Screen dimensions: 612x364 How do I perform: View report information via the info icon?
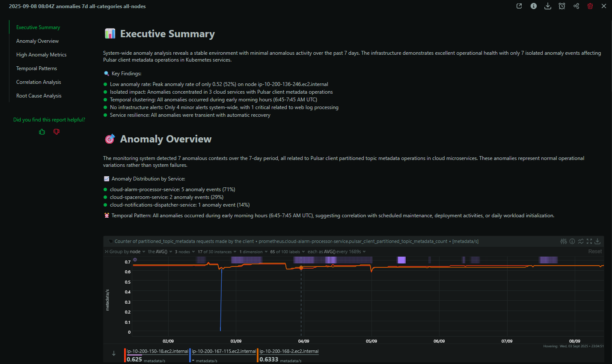pos(533,6)
